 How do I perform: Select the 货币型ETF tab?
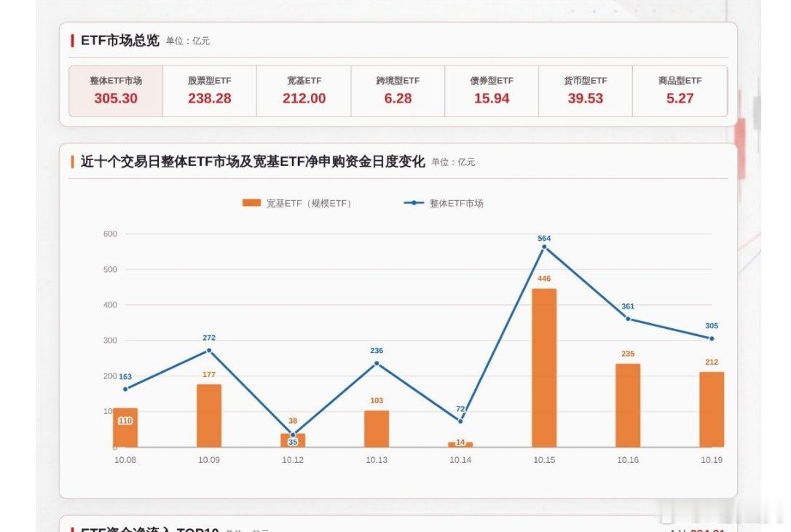(585, 91)
